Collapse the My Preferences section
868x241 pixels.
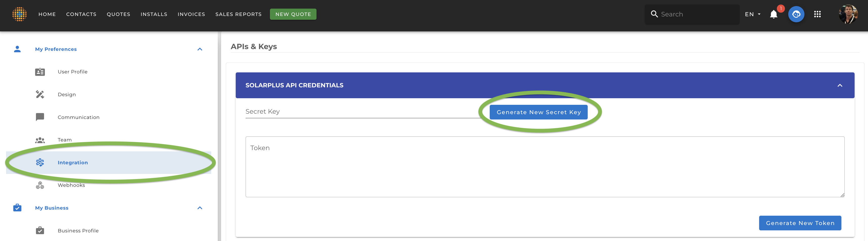point(200,49)
